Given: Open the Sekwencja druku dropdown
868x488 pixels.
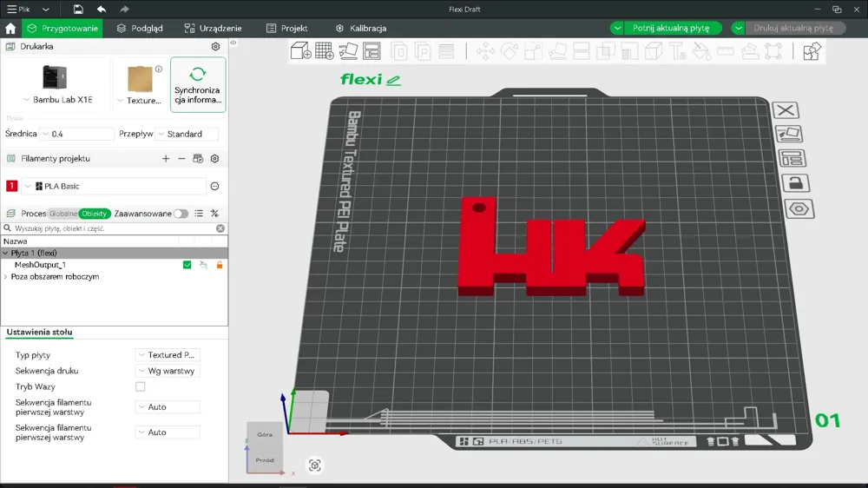Looking at the screenshot, I should click(x=168, y=371).
